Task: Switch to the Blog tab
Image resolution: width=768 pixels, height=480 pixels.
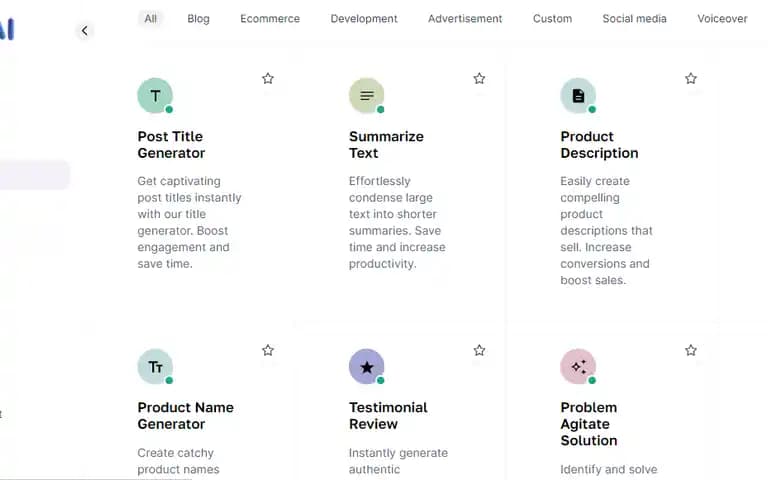Action: pos(198,19)
